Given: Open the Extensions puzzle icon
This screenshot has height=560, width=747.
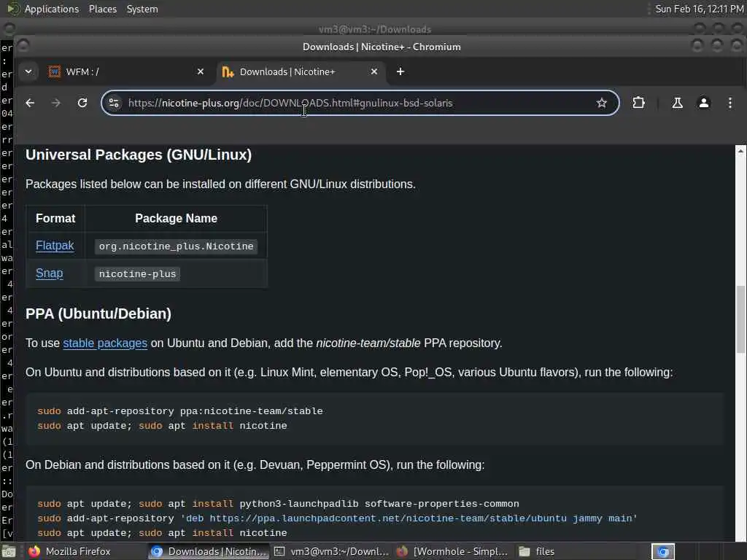Looking at the screenshot, I should [638, 103].
